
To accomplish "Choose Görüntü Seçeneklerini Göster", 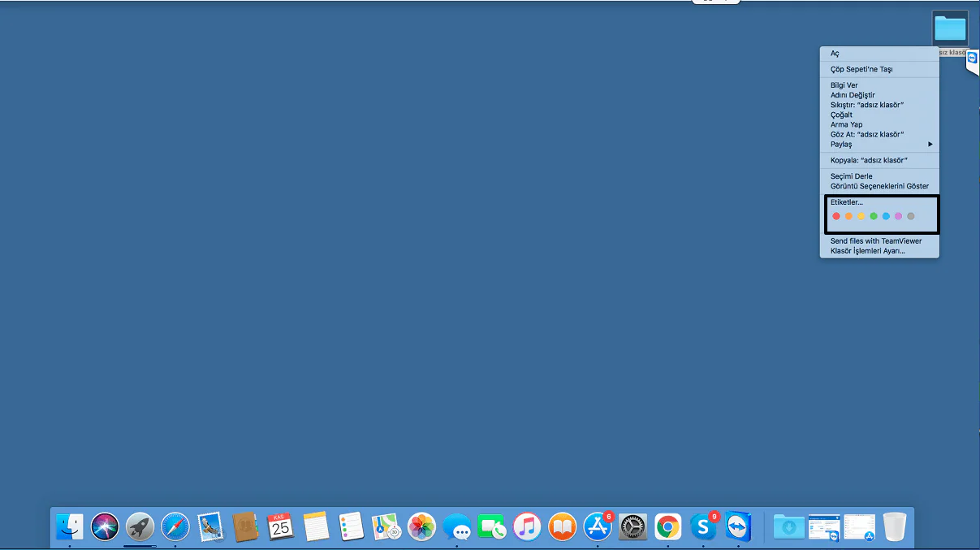I will (879, 186).
